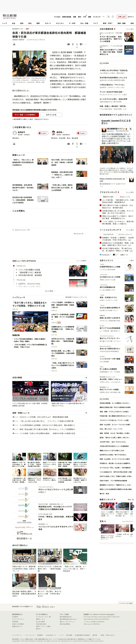Open 動画一覧 link beside 動画ランキング
Image resolution: width=136 pixels, height=644 pixels.
click(131, 500)
